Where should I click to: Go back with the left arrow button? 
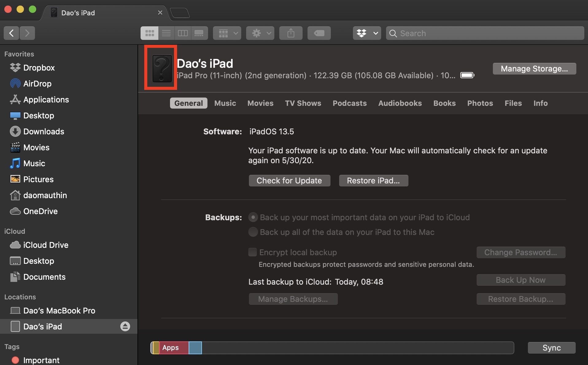point(11,33)
